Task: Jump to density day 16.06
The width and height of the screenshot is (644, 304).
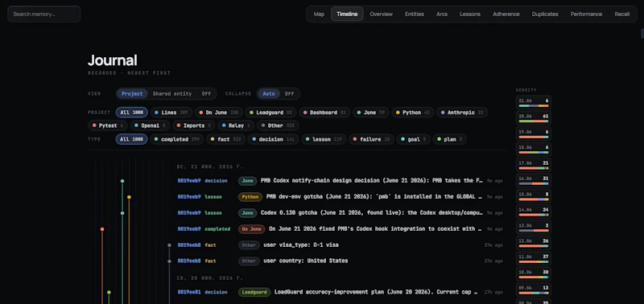Action: tap(534, 180)
